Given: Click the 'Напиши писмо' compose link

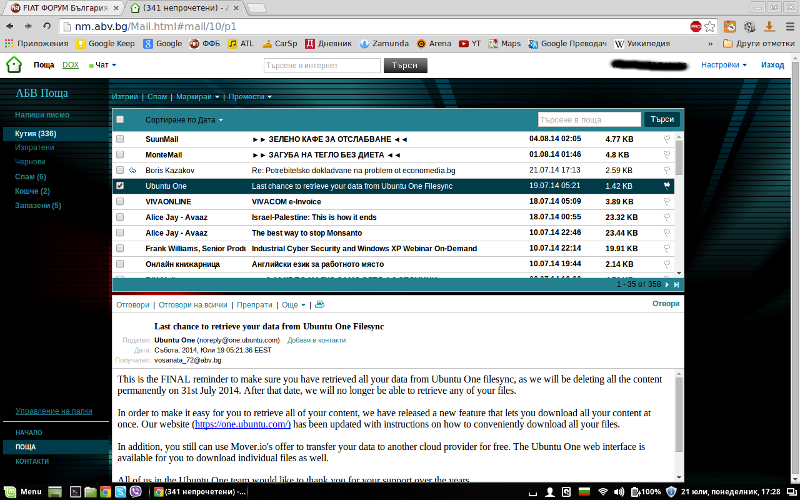Looking at the screenshot, I should 42,115.
